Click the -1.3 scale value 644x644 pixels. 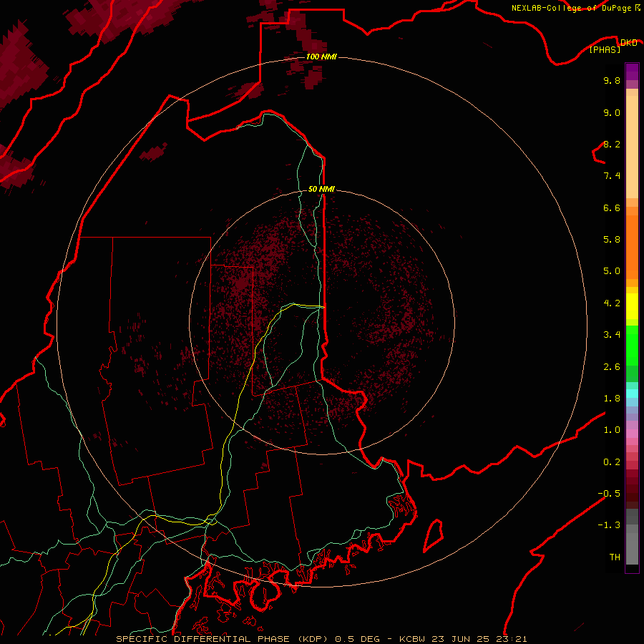609,525
